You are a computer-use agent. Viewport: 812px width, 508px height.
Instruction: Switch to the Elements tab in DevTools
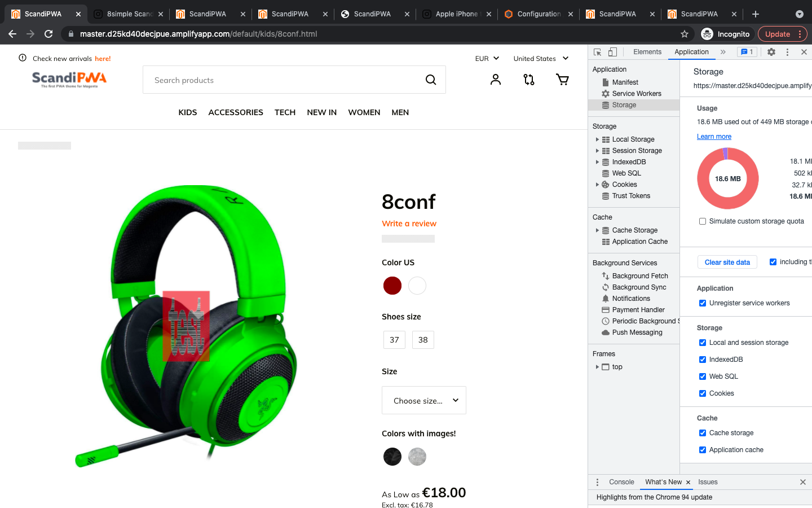[647, 51]
